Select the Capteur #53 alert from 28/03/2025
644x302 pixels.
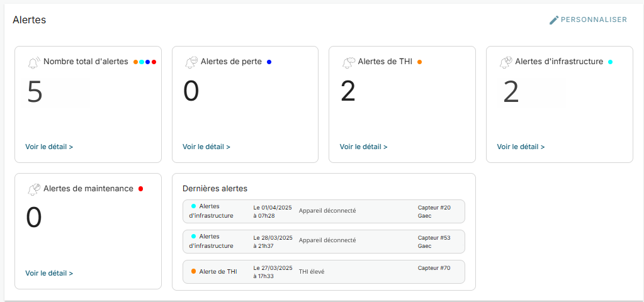pyautogui.click(x=324, y=241)
